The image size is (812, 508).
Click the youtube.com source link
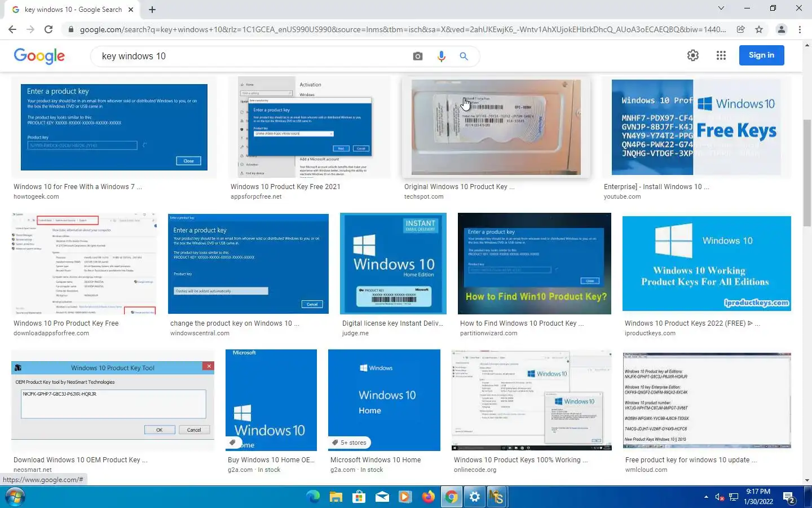622,197
